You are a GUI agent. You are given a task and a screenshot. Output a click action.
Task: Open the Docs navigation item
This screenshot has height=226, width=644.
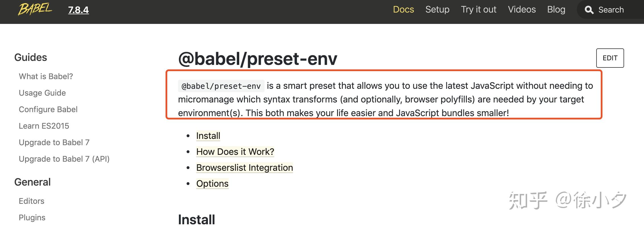click(x=403, y=9)
